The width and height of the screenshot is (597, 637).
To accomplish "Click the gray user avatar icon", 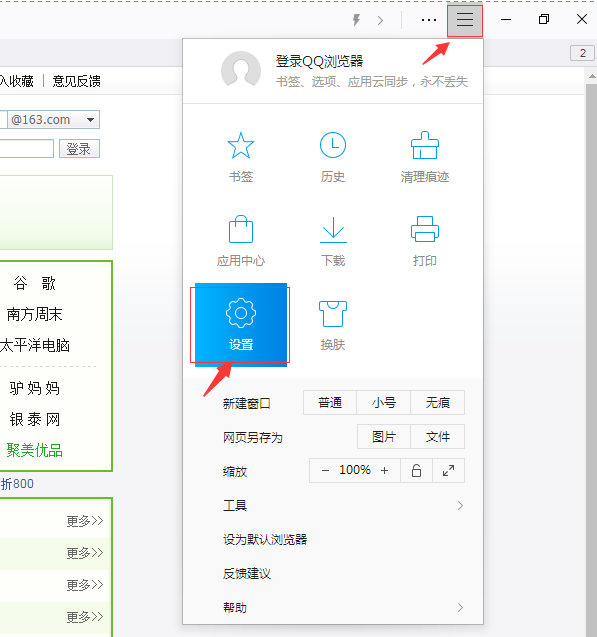I will 241,70.
